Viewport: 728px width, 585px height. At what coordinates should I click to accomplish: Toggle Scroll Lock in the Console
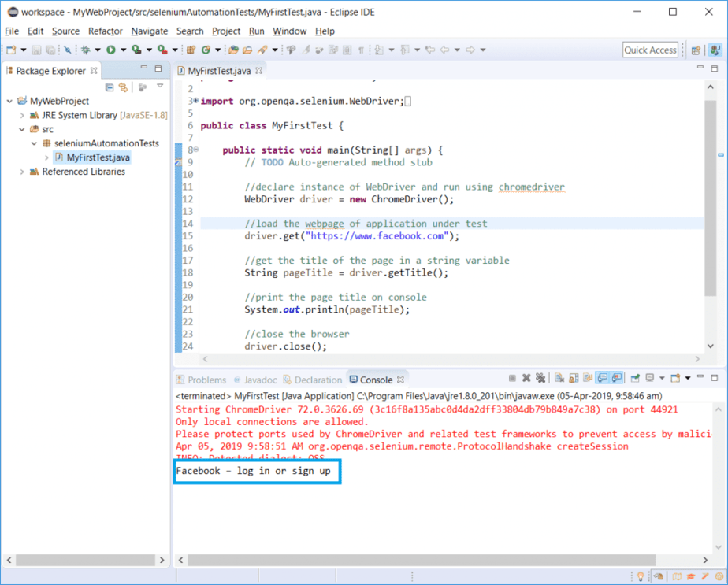[572, 378]
